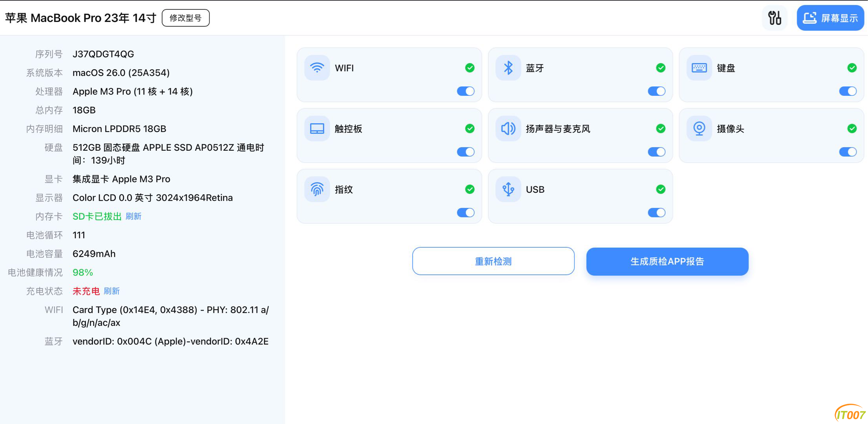The width and height of the screenshot is (868, 424).
Task: Click 刷新 link next to SD卡已拔出
Action: click(x=133, y=216)
